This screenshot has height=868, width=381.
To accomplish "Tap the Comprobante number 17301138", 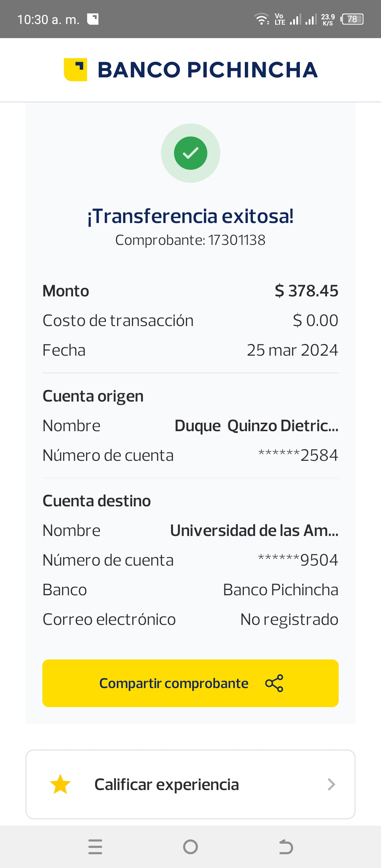I will click(x=236, y=240).
